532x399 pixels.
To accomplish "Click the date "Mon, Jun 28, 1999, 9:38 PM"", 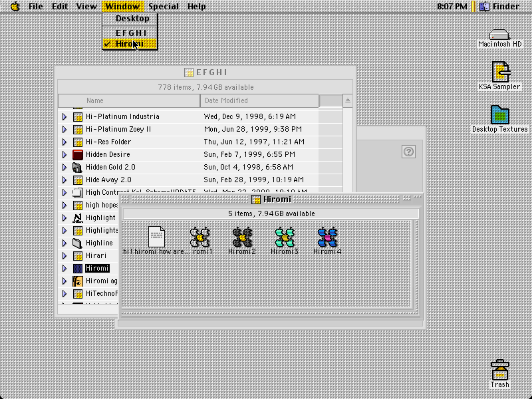I will coord(253,129).
